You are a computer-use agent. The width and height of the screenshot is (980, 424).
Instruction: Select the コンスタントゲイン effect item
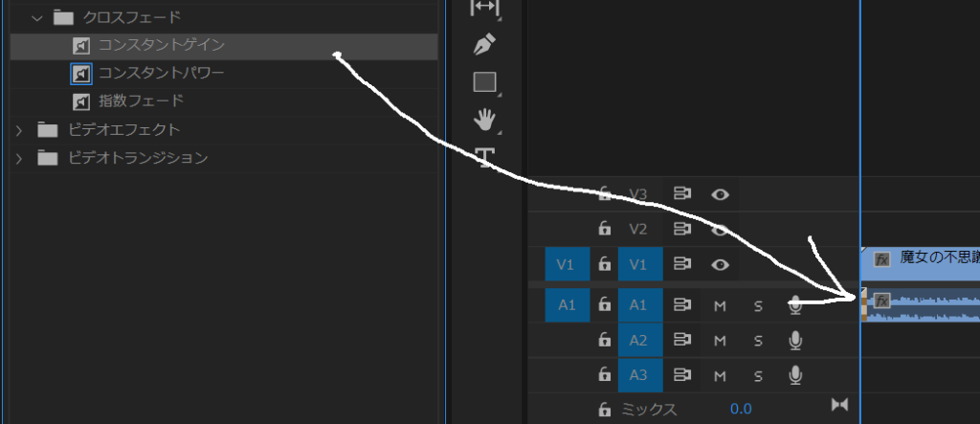tap(162, 45)
